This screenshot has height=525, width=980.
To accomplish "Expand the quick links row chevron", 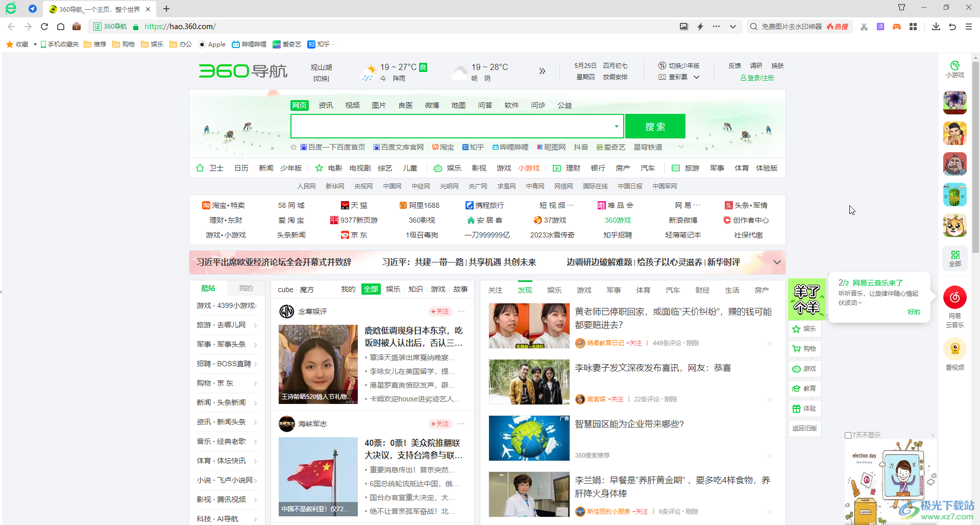I will pos(681,147).
